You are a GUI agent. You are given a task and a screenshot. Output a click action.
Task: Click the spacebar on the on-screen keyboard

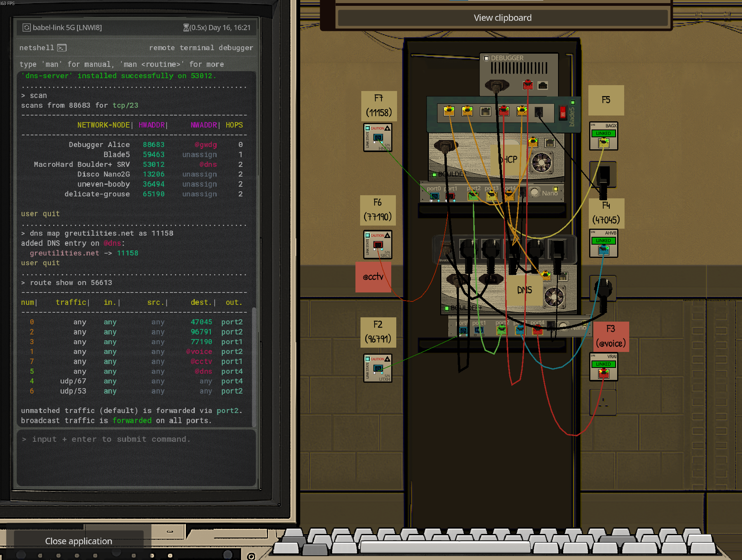445,547
